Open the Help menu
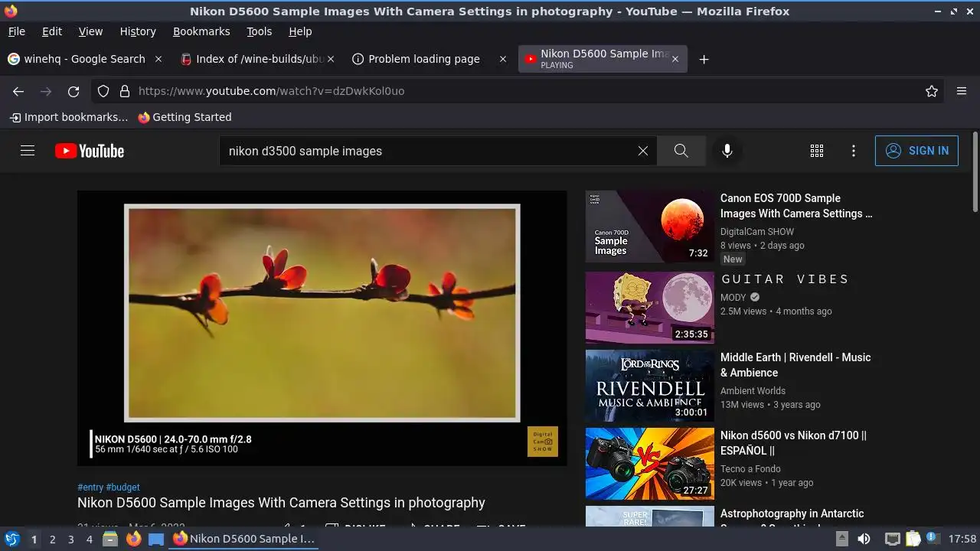 tap(300, 31)
